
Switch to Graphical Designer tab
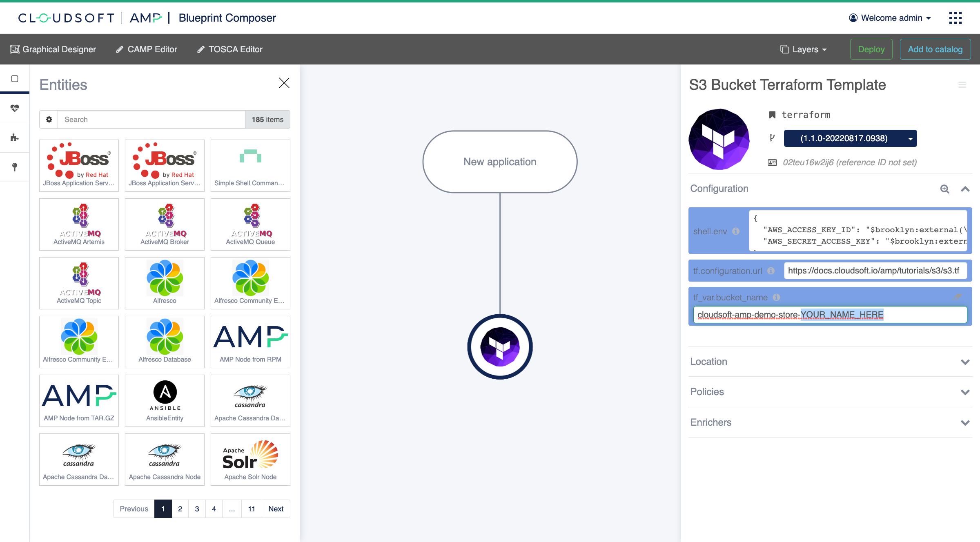53,49
